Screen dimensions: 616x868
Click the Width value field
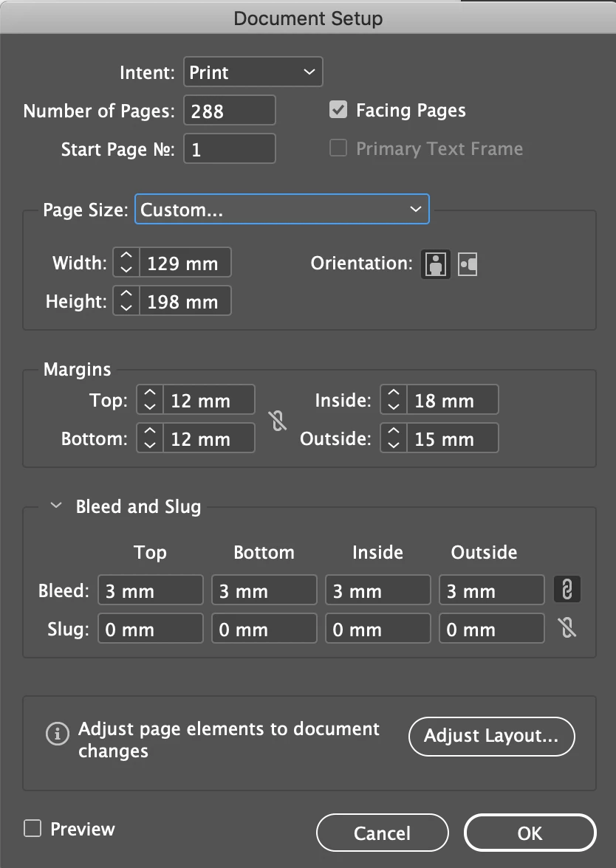pyautogui.click(x=185, y=262)
